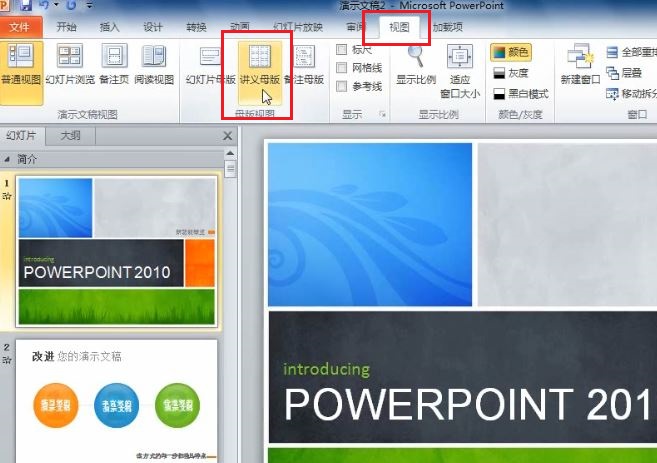Click Arrange All (全部重排)
Image resolution: width=657 pixels, height=463 pixels.
tap(631, 52)
